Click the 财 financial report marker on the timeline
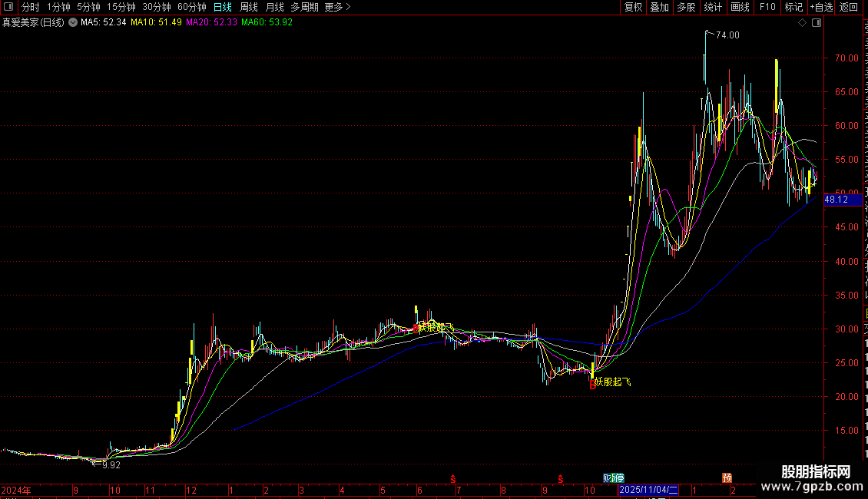The width and height of the screenshot is (868, 499). click(x=607, y=478)
